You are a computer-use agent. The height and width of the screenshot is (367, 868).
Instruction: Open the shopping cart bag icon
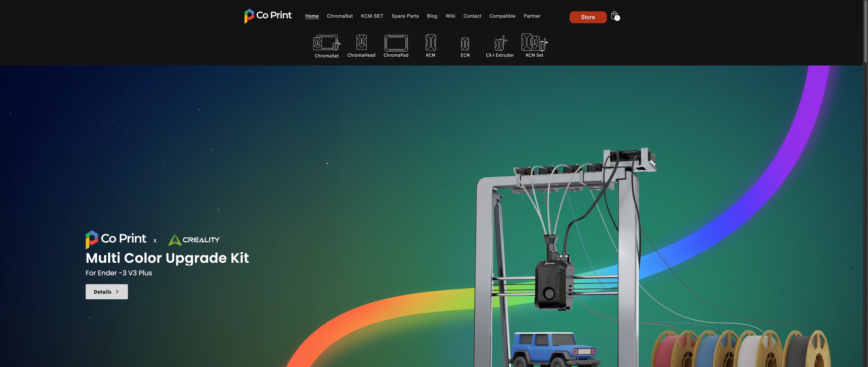(x=615, y=16)
